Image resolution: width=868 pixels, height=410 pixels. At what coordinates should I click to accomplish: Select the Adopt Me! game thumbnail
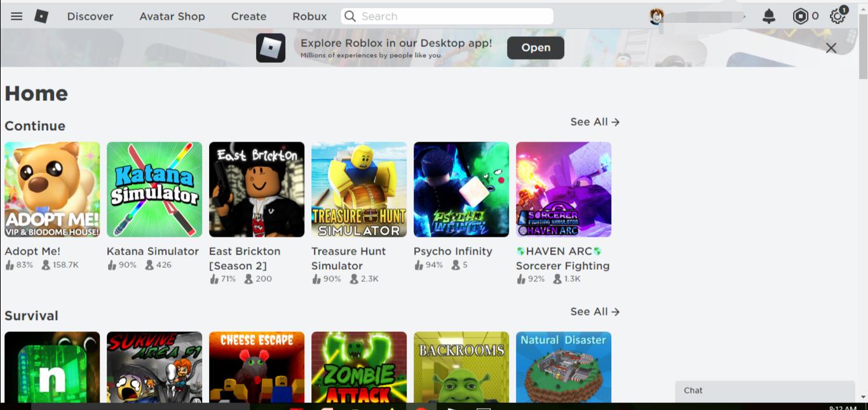click(x=52, y=190)
